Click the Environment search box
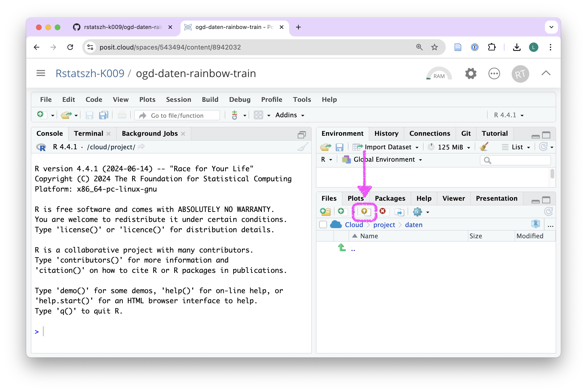This screenshot has width=587, height=392. (x=515, y=160)
